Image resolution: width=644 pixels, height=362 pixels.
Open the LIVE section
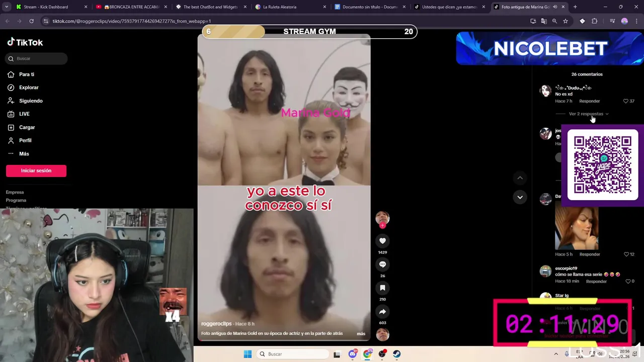[24, 114]
